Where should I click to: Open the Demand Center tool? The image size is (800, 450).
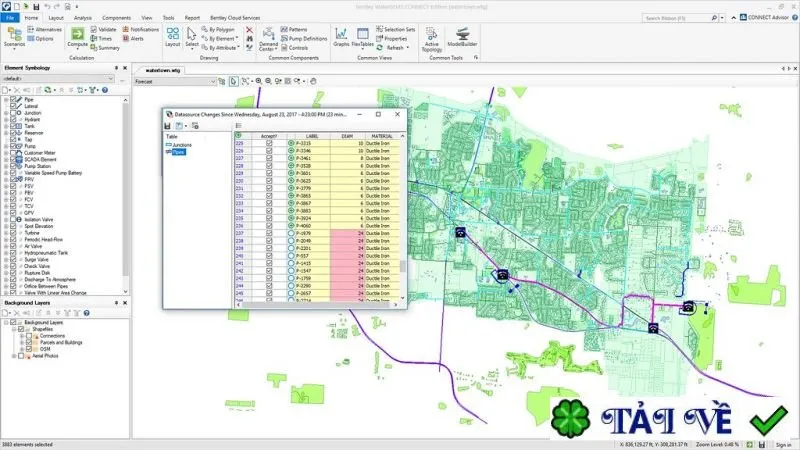coord(268,39)
